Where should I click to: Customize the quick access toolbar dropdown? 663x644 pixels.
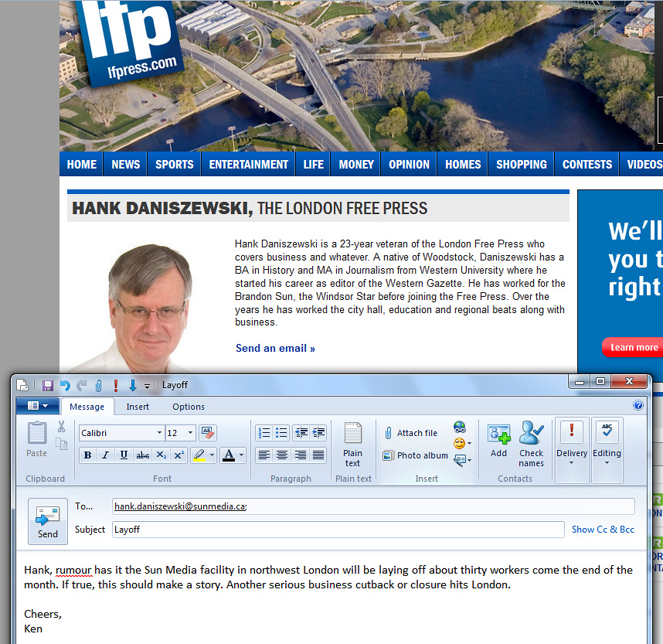(x=147, y=387)
